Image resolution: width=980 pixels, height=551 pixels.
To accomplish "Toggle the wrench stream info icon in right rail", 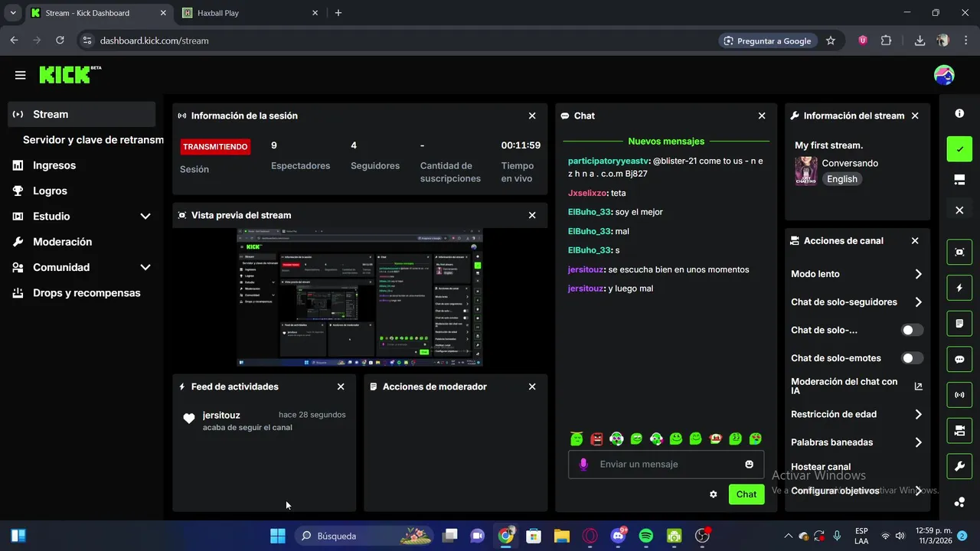I will (959, 466).
